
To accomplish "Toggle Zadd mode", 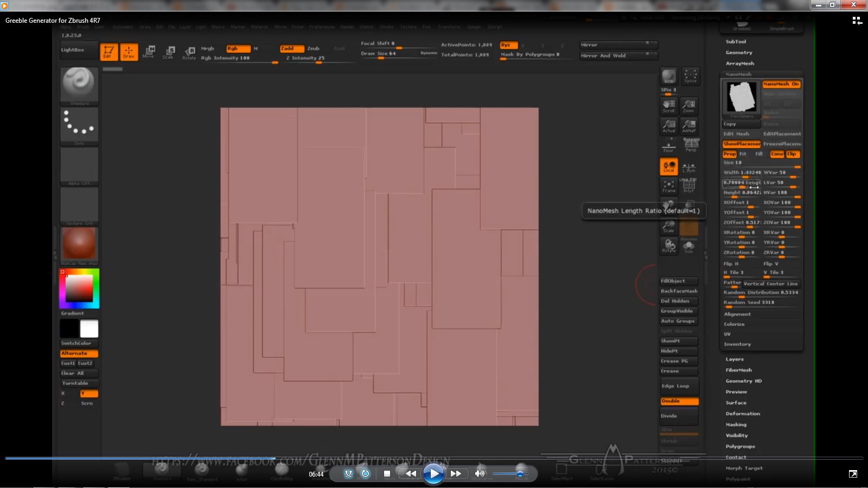I will [291, 48].
